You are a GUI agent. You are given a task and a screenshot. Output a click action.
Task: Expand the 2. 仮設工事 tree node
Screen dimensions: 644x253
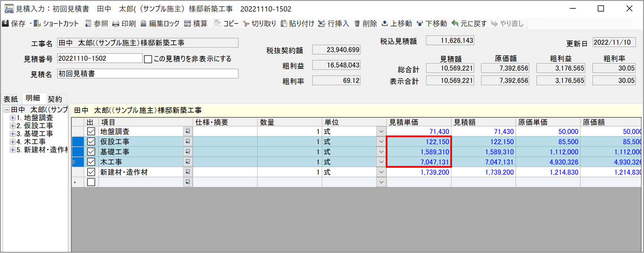tap(13, 126)
